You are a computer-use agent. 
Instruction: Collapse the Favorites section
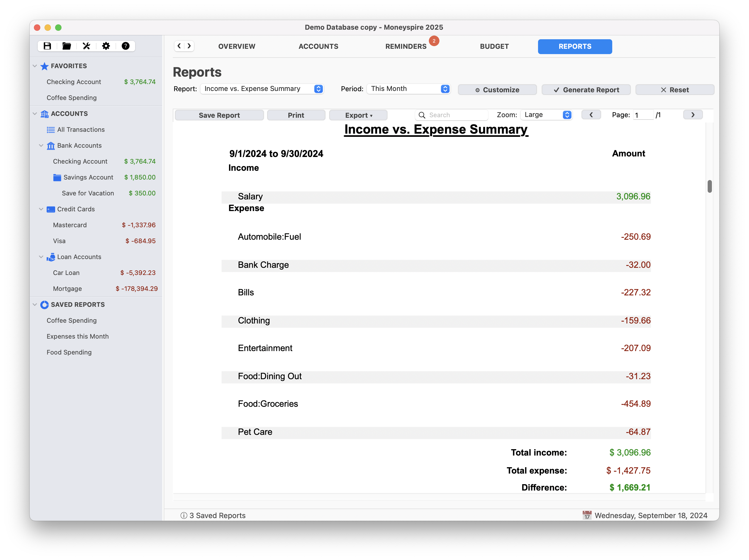coord(35,66)
